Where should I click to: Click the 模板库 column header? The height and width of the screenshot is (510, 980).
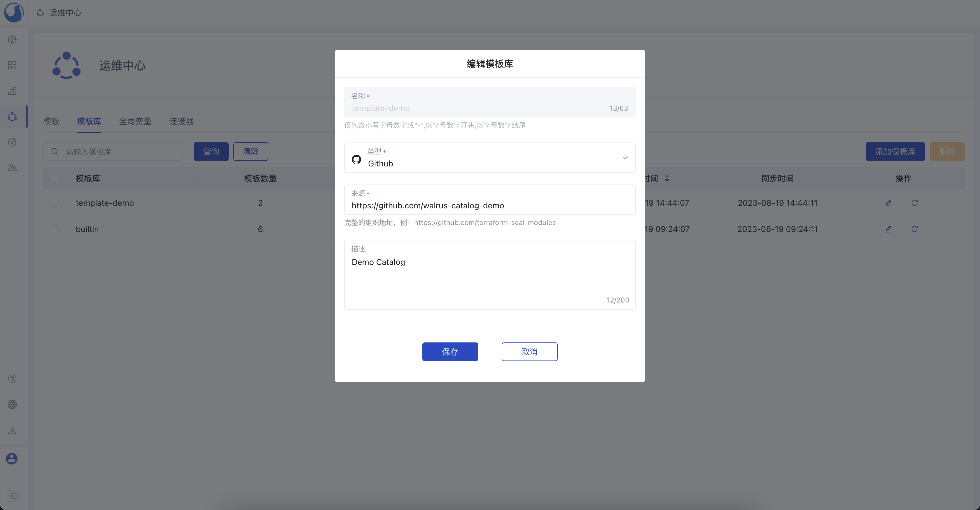88,179
